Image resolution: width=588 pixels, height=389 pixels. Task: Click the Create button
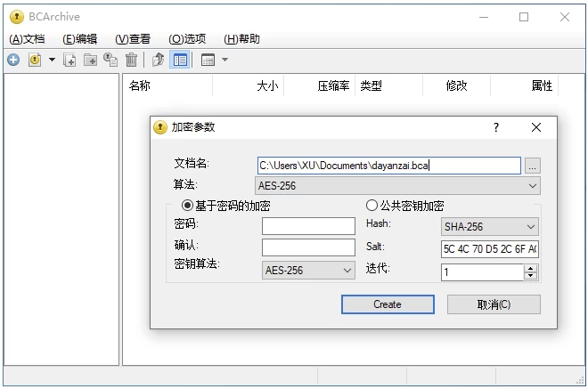[387, 304]
